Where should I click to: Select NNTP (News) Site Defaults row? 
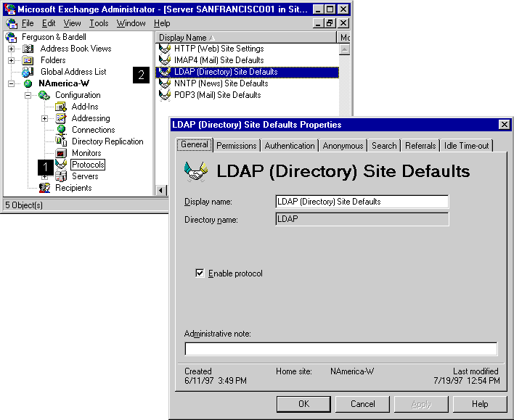click(221, 83)
